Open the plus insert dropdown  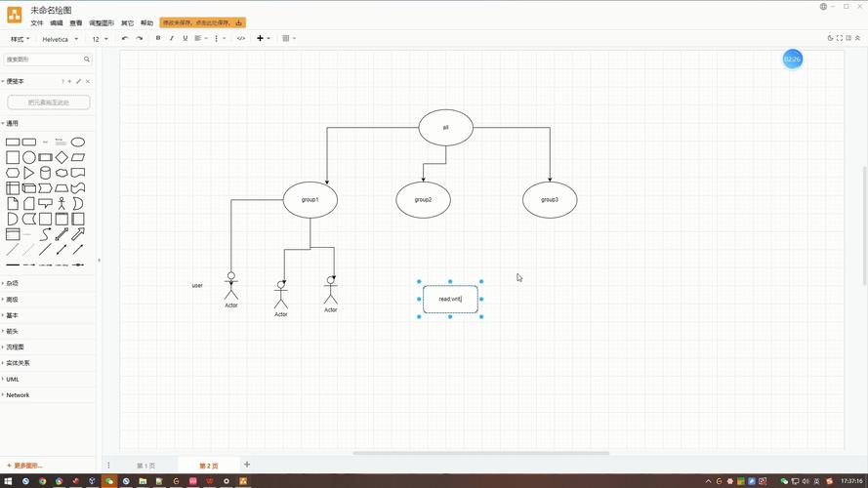click(x=263, y=38)
